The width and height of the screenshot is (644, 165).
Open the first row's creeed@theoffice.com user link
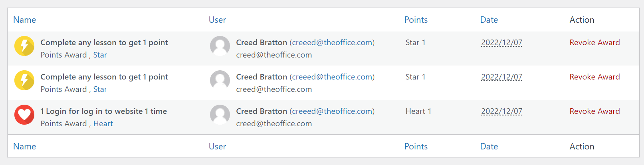[332, 43]
